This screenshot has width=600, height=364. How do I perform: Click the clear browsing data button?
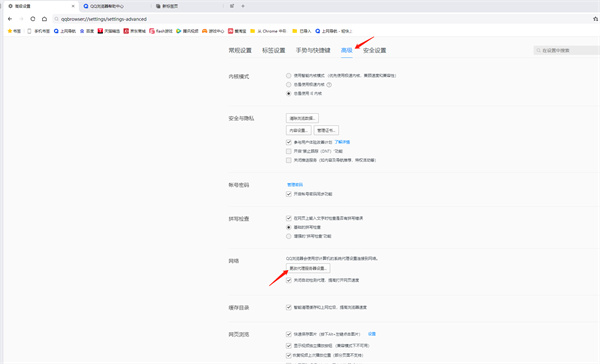[x=302, y=118]
